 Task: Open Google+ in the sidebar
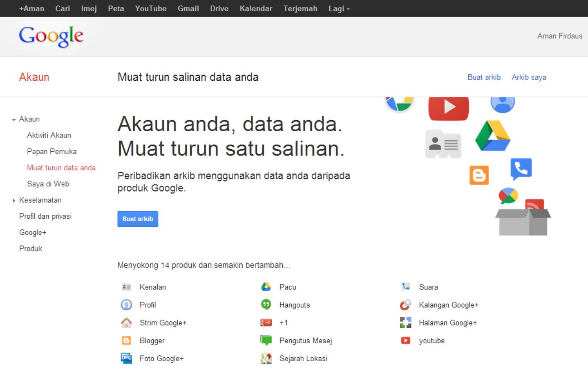(33, 233)
